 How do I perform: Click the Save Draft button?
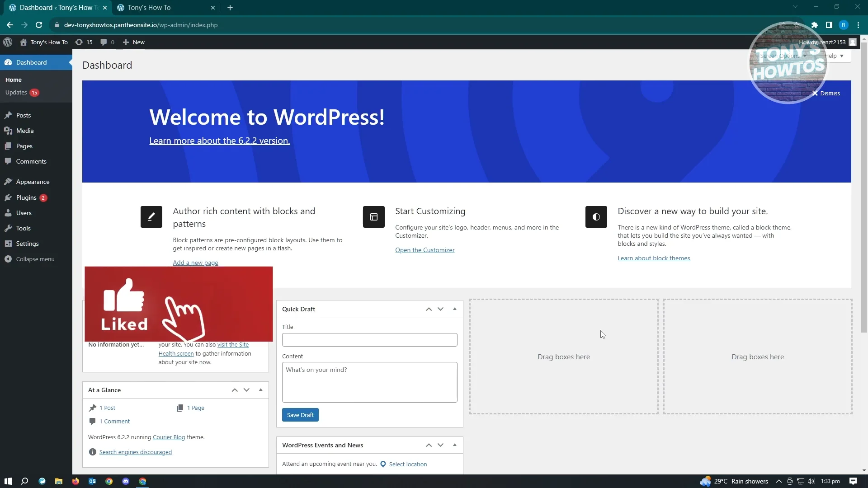point(300,415)
